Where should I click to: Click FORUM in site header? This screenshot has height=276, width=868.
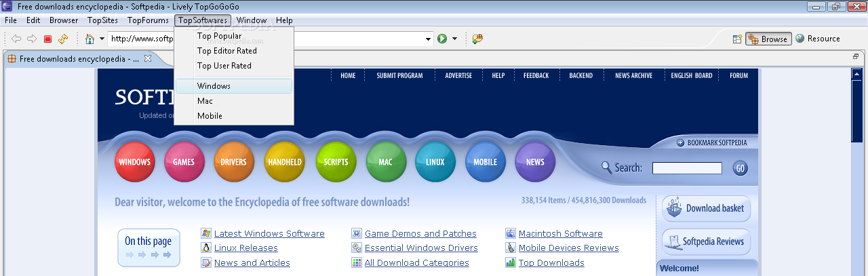tap(739, 76)
